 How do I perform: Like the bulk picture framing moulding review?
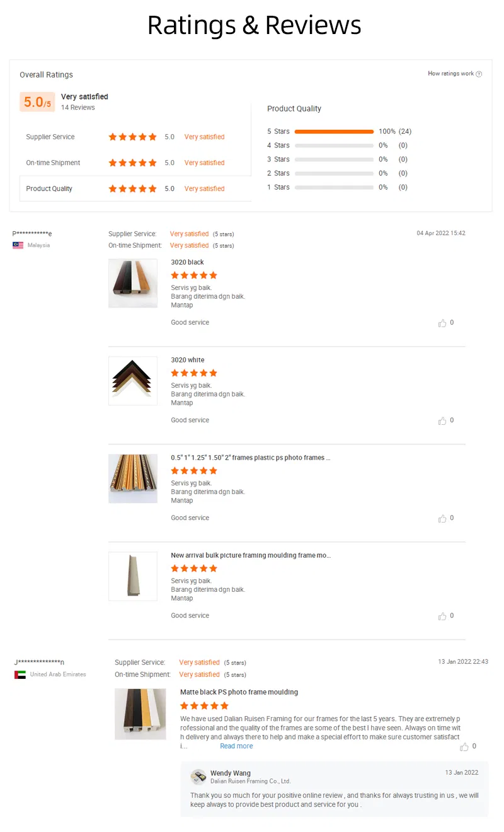[x=444, y=616]
